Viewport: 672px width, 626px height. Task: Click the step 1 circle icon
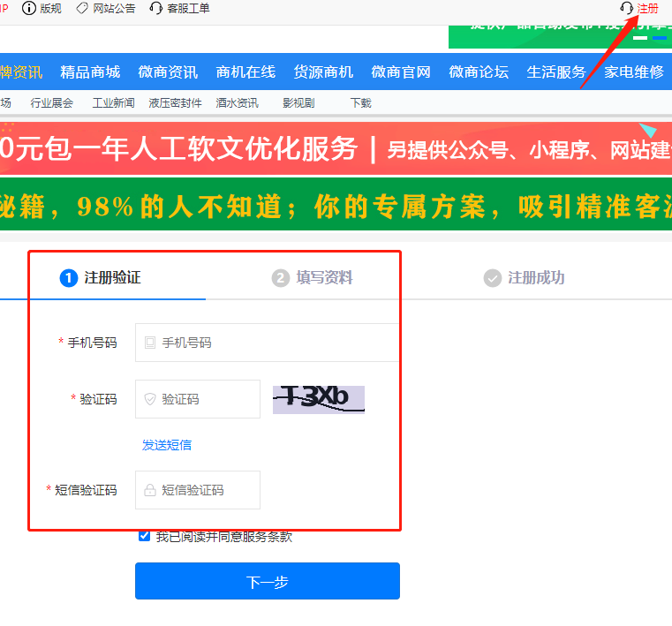(x=69, y=278)
